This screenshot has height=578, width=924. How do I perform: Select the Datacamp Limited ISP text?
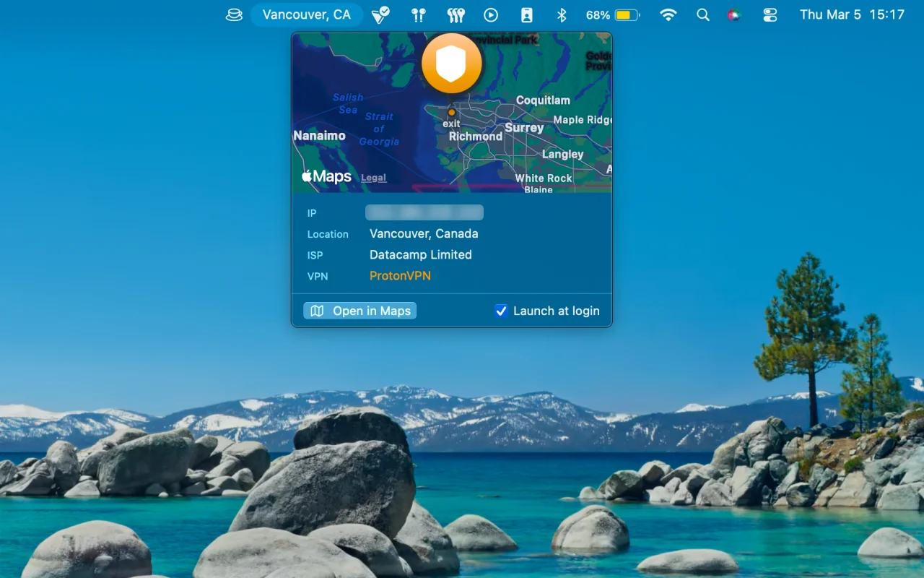click(421, 254)
